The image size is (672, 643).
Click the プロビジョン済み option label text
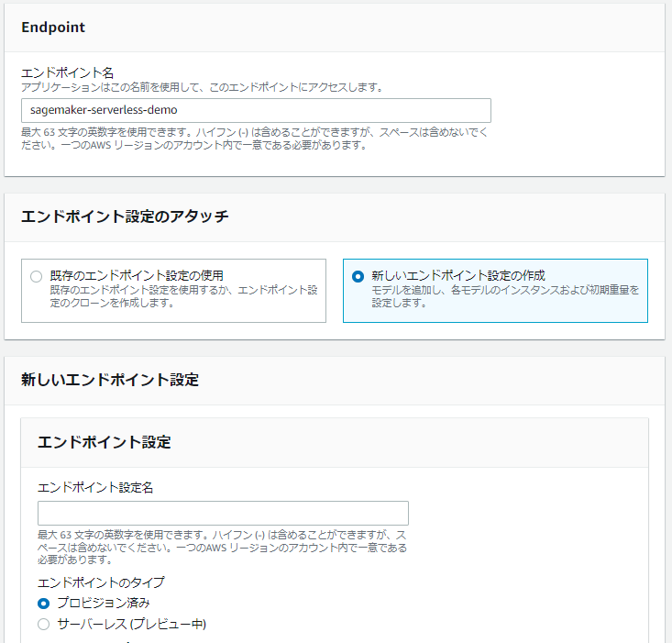coord(103,604)
